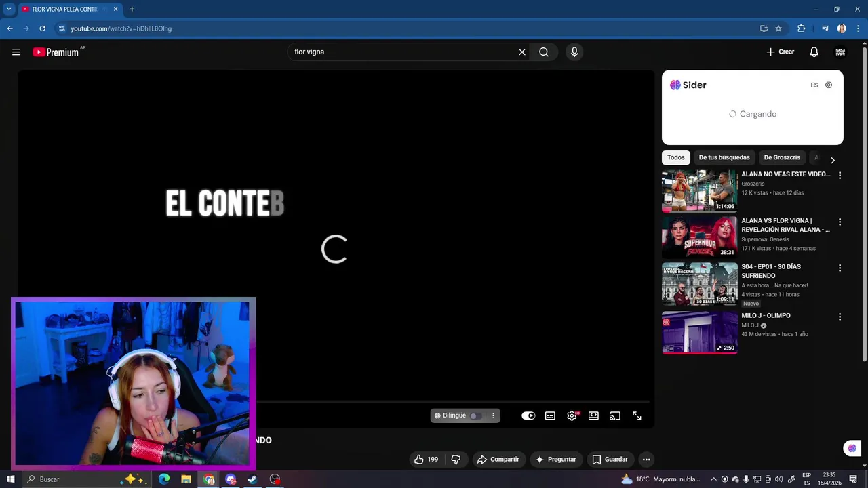Open the Groszcris channel link
The width and height of the screenshot is (868, 488).
753,184
